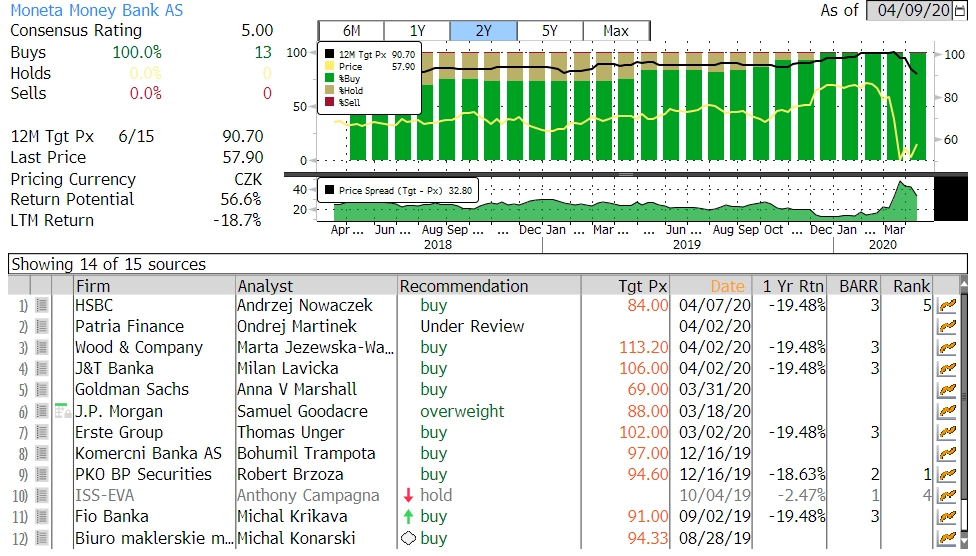This screenshot has width=976, height=556.
Task: Open chart icon in Goldman Sachs row
Action: pos(947,390)
